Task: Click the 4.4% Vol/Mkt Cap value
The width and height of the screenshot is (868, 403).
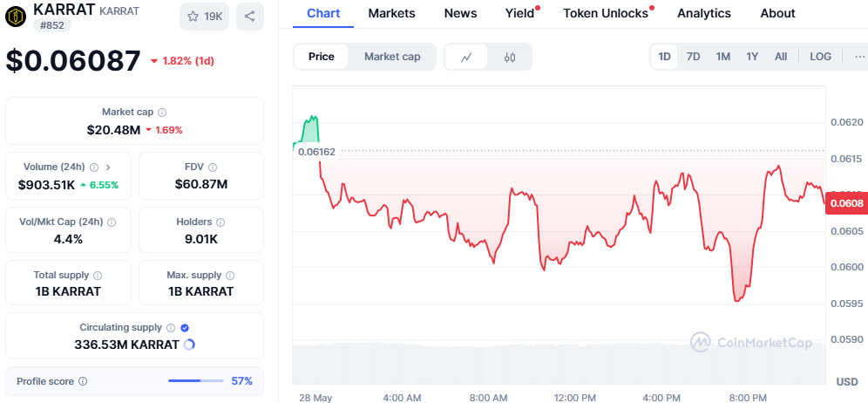Action: [69, 239]
